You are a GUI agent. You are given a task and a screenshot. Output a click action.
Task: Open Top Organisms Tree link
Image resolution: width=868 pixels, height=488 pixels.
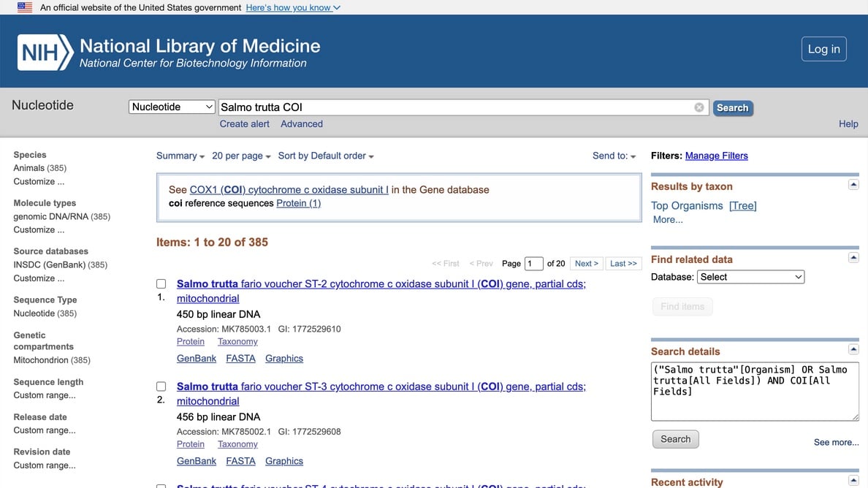tap(743, 206)
